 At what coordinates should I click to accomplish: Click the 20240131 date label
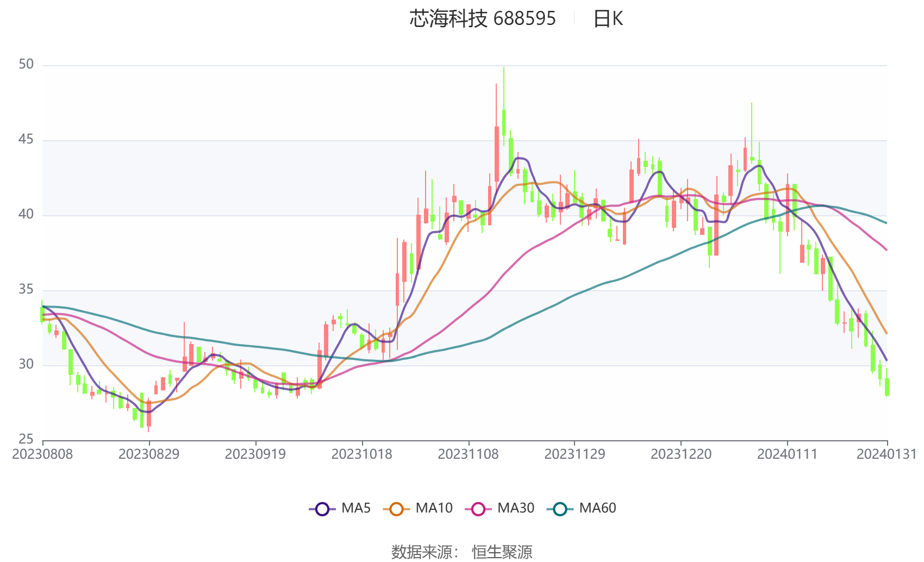click(887, 454)
